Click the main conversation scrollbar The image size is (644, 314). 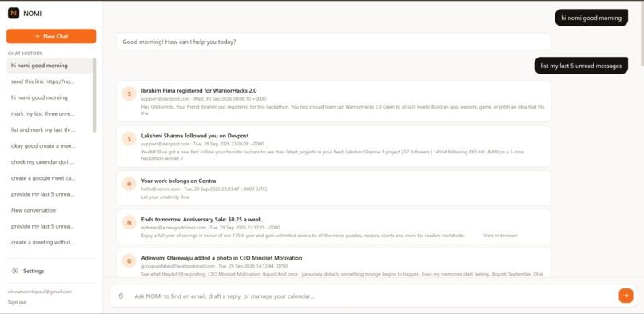[x=642, y=34]
